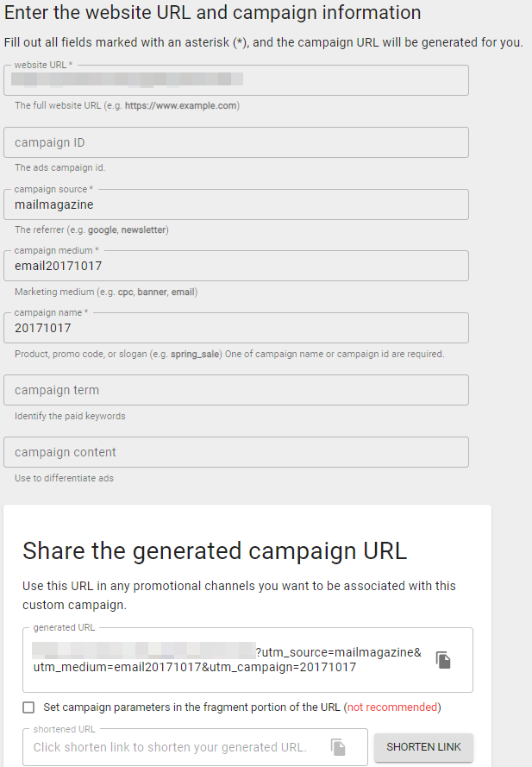Screen dimensions: 532x767
Task: Click the example https://www.example.com hint text
Action: point(181,105)
